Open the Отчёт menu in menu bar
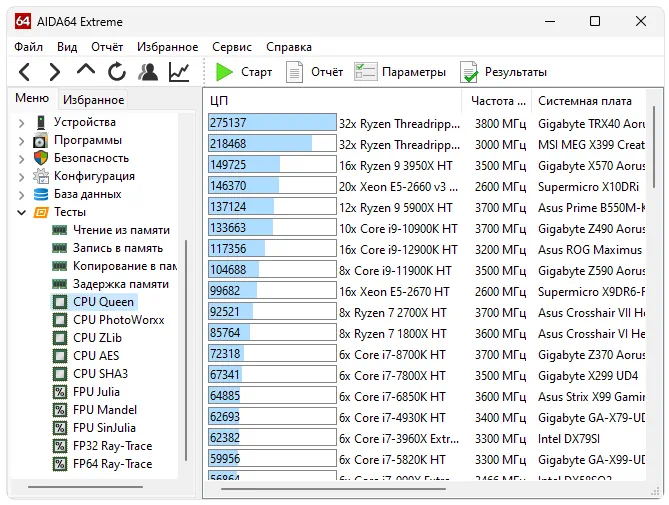669x505 pixels. (107, 46)
